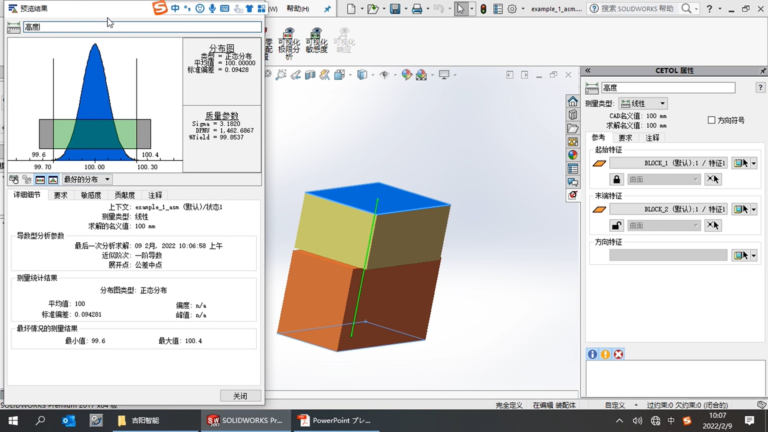Expand the 起始特征 selection arrow

pos(754,163)
